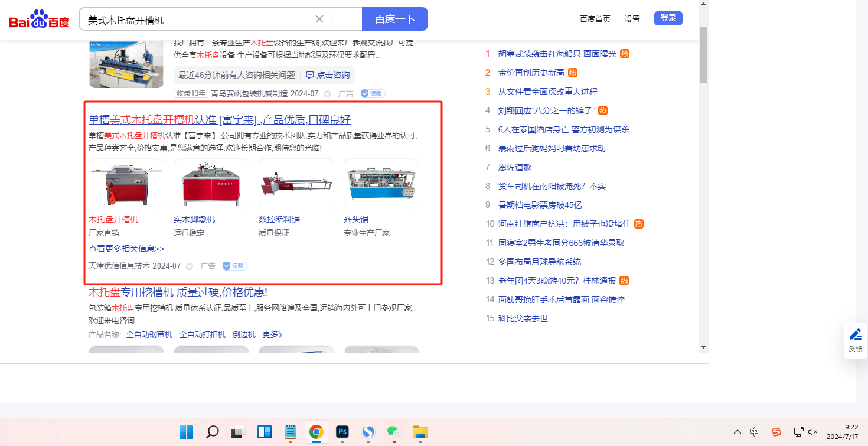The image size is (868, 446).
Task: Open the 倒边机 product link
Action: tap(244, 334)
